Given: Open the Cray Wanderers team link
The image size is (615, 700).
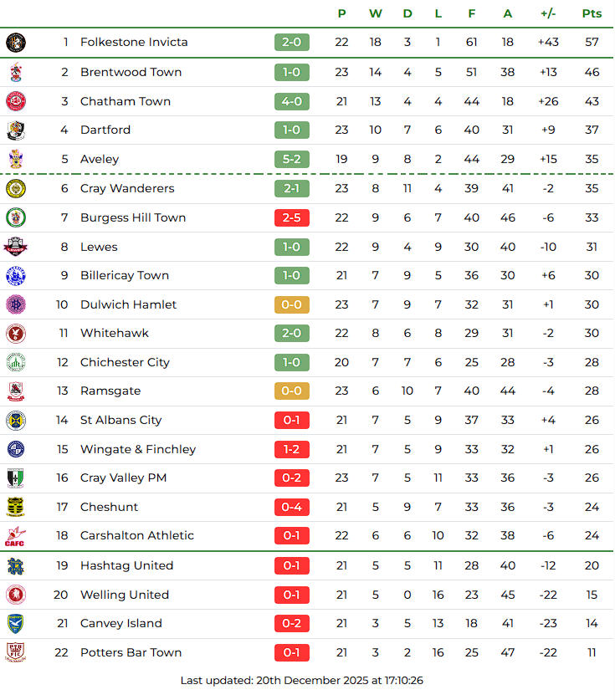Looking at the screenshot, I should point(127,188).
